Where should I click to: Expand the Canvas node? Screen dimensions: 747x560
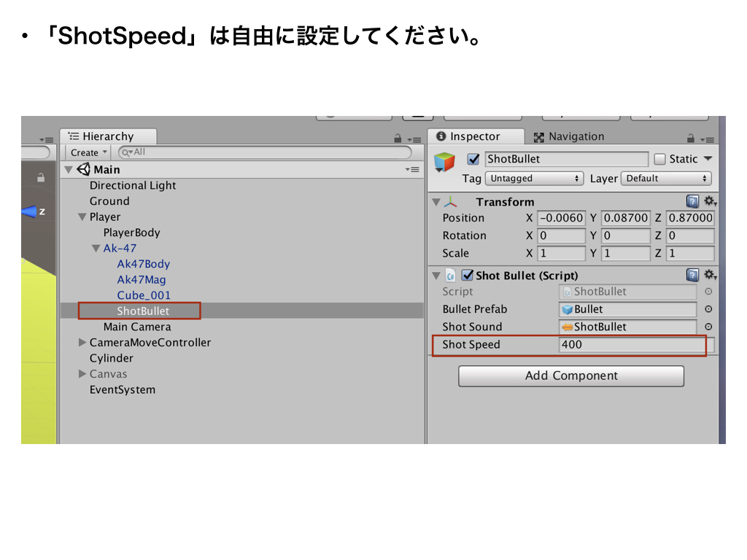(x=82, y=374)
